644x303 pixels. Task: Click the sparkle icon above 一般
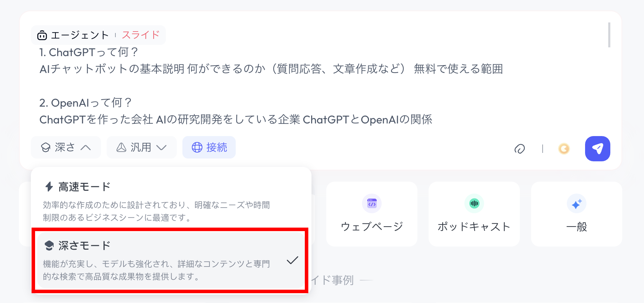pyautogui.click(x=577, y=203)
